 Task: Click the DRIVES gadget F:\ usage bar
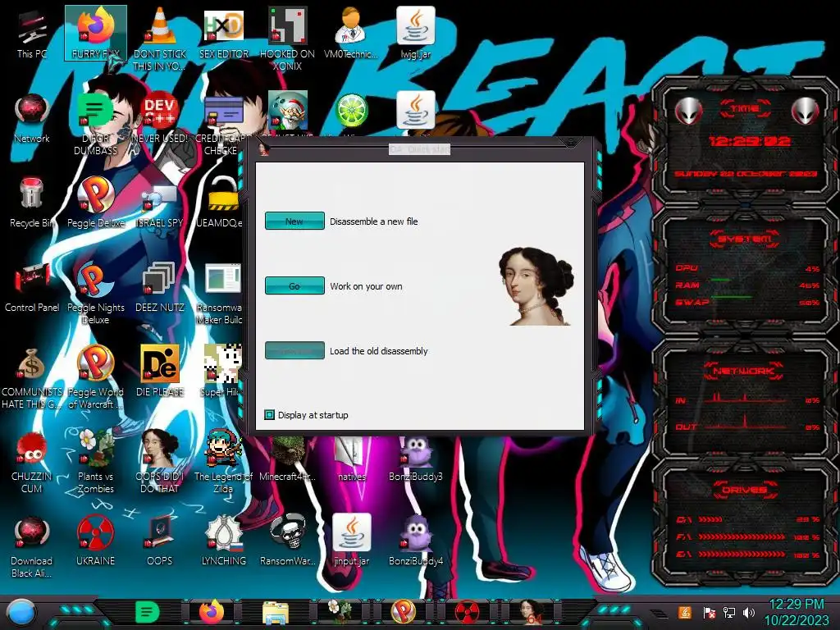tap(742, 536)
